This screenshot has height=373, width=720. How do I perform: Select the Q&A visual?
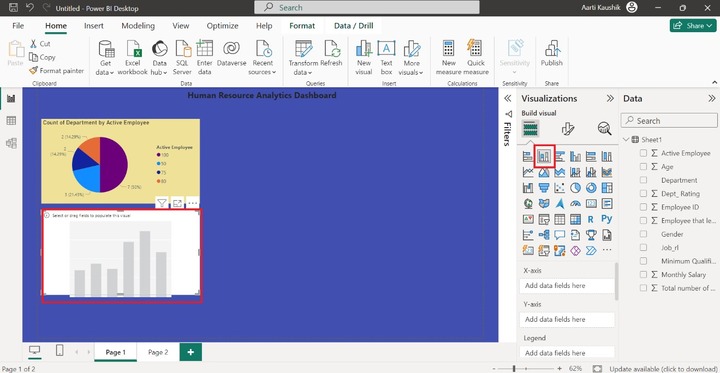pyautogui.click(x=560, y=235)
